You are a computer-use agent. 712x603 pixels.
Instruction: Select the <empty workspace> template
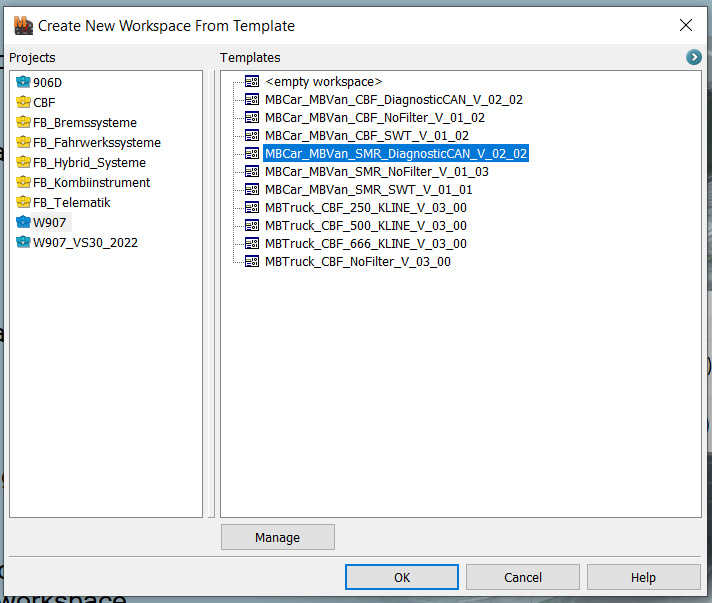pyautogui.click(x=324, y=82)
